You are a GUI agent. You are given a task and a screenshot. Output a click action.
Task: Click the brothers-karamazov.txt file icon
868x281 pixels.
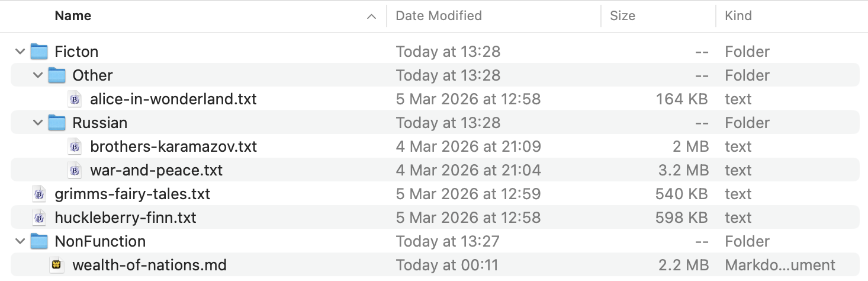pyautogui.click(x=75, y=146)
